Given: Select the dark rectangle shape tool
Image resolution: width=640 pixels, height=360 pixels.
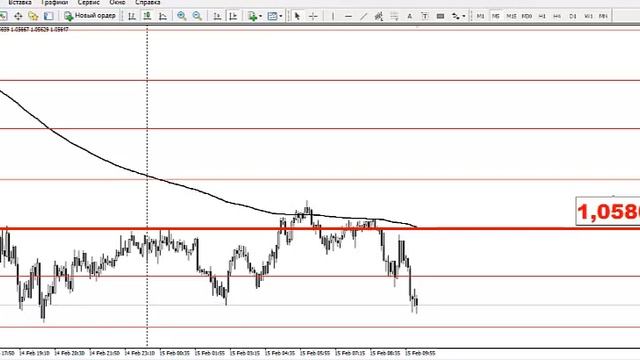Looking at the screenshot, I should pos(440,16).
